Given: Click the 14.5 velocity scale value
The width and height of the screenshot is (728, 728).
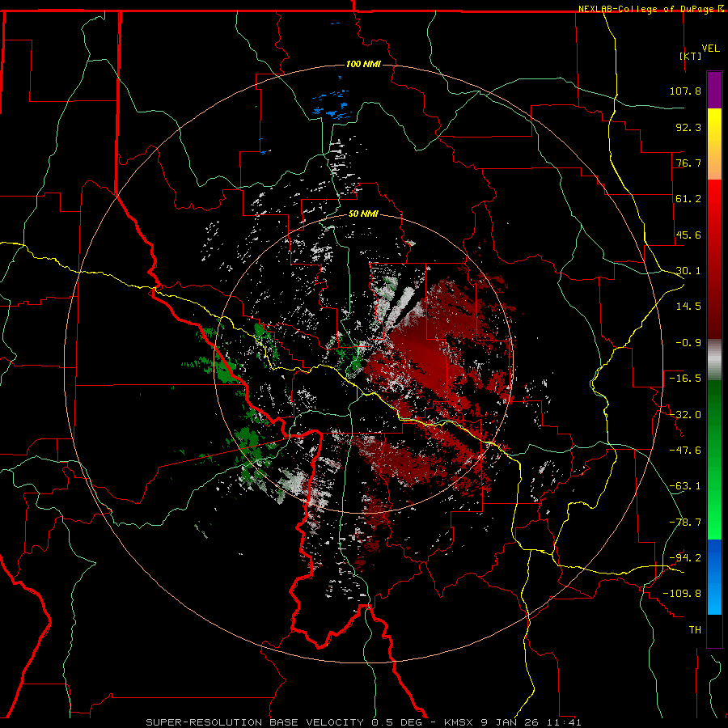Looking at the screenshot, I should point(688,307).
